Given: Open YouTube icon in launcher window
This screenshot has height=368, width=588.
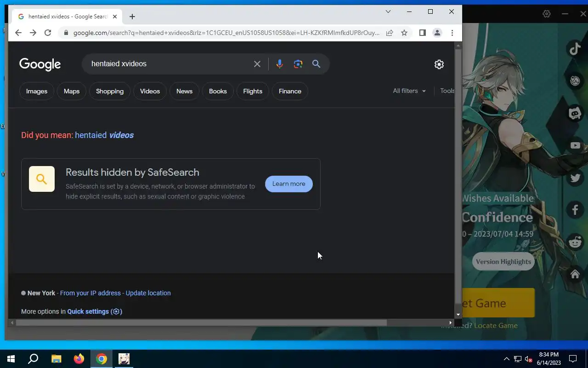Looking at the screenshot, I should point(575,145).
